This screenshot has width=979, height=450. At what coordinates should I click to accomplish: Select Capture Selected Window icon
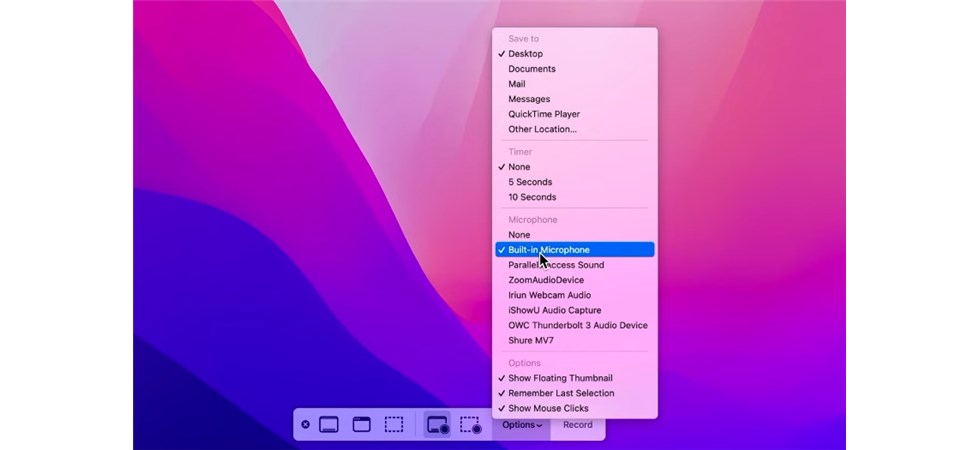coord(362,424)
